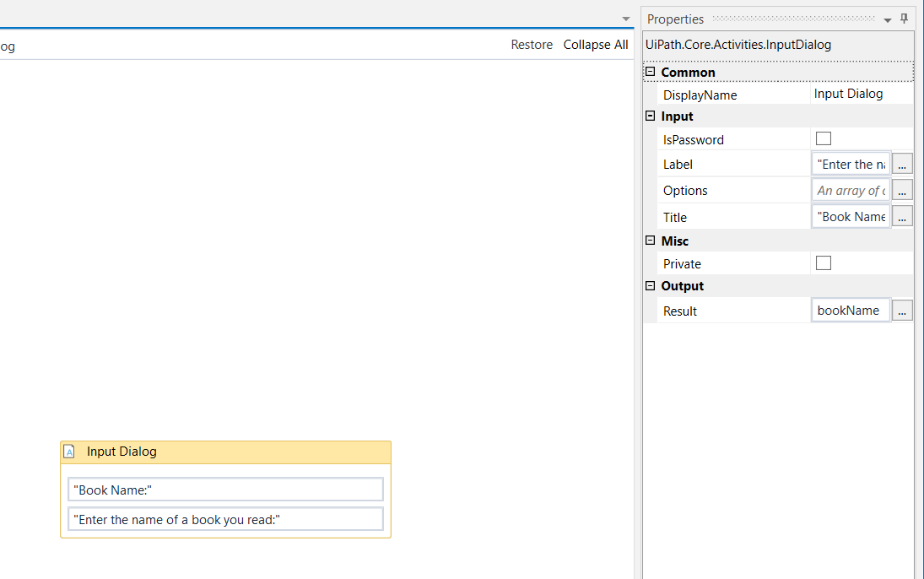Tick the Private checkbox

(x=824, y=263)
